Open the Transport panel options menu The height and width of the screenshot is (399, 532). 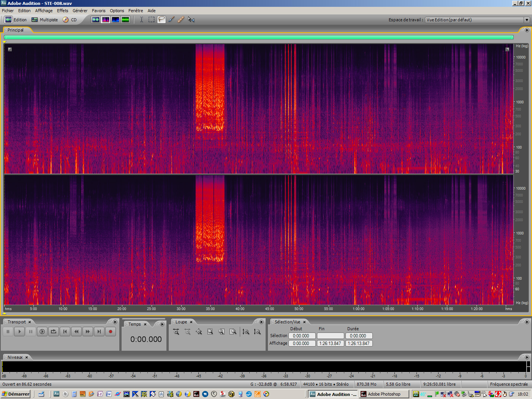(x=115, y=322)
